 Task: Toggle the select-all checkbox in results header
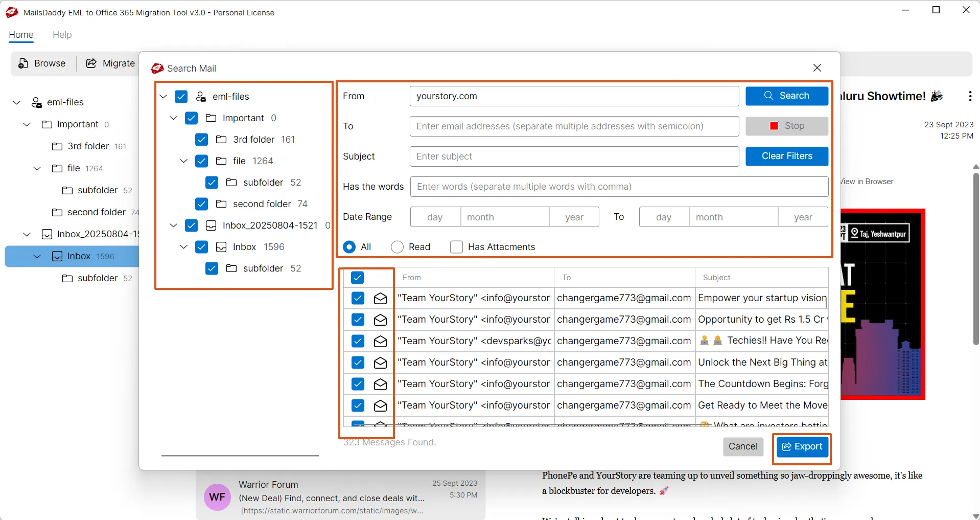tap(358, 277)
